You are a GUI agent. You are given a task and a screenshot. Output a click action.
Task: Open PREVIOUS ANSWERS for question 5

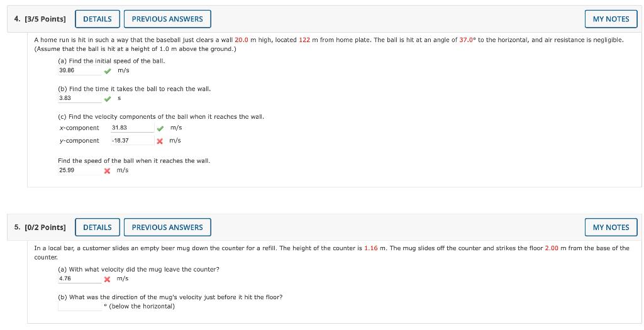(167, 228)
